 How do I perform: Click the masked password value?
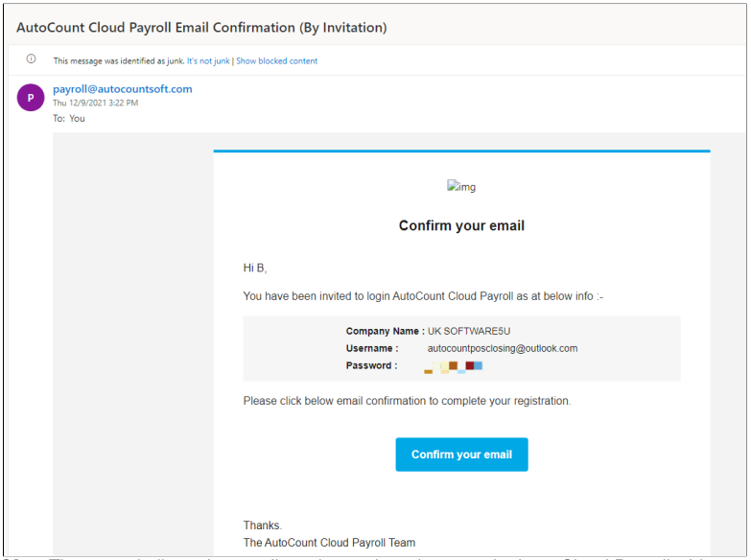[x=454, y=366]
